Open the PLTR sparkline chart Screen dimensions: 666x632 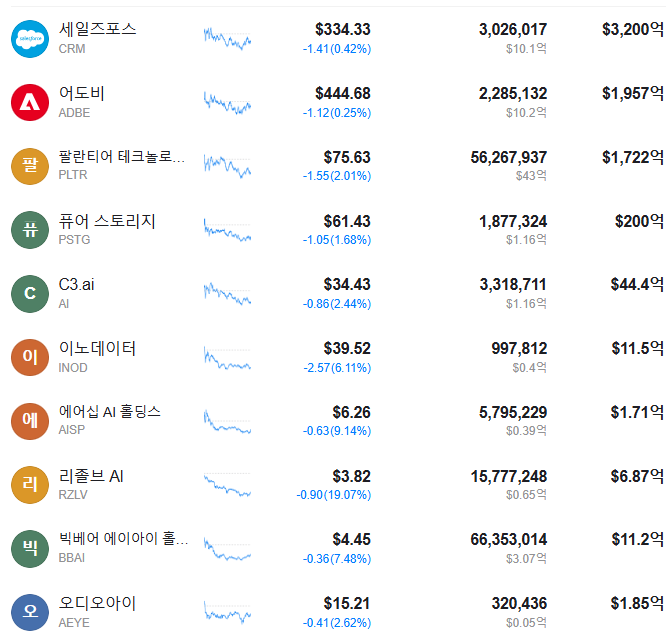[x=227, y=166]
